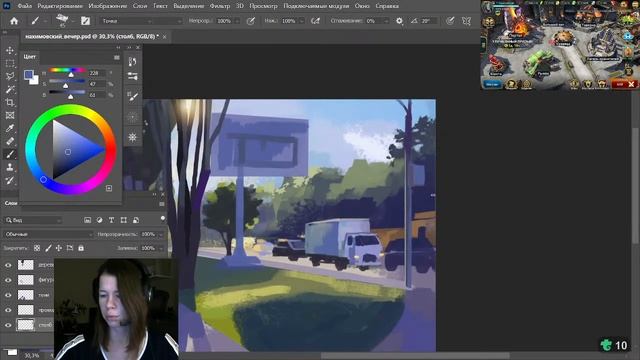Select the Eyedropper tool
This screenshot has height=360, width=640.
tap(10, 129)
